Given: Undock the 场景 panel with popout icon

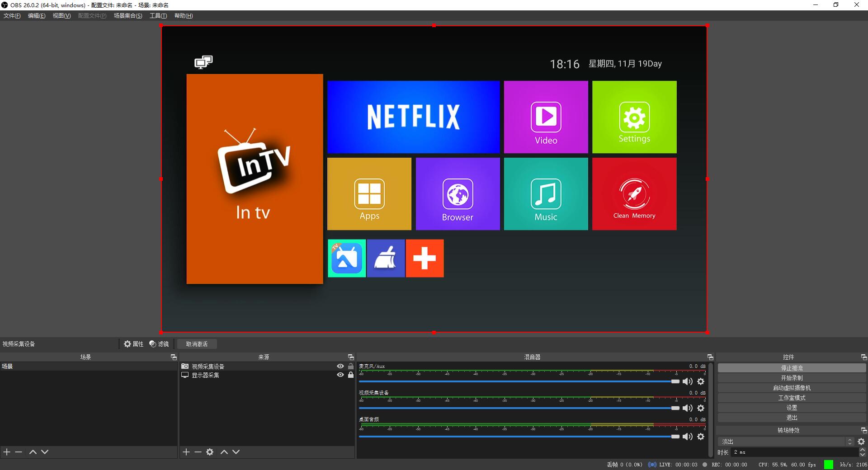Looking at the screenshot, I should click(x=174, y=357).
